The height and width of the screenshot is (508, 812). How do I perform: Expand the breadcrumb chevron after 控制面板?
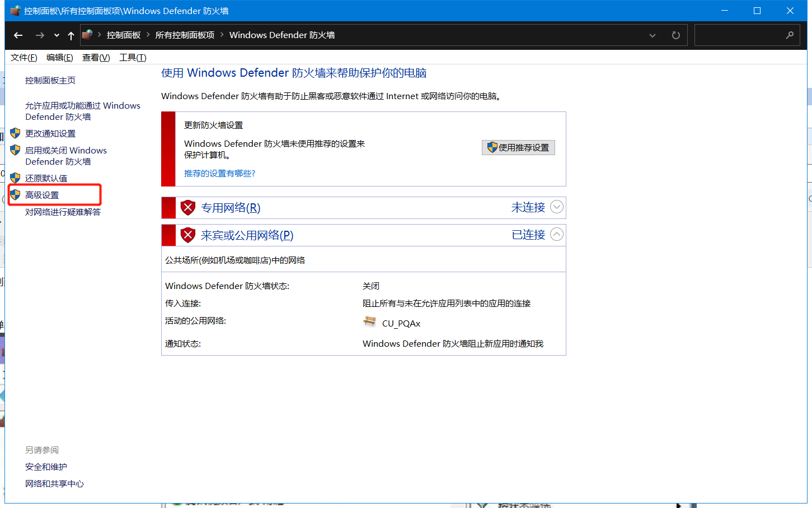click(x=148, y=35)
